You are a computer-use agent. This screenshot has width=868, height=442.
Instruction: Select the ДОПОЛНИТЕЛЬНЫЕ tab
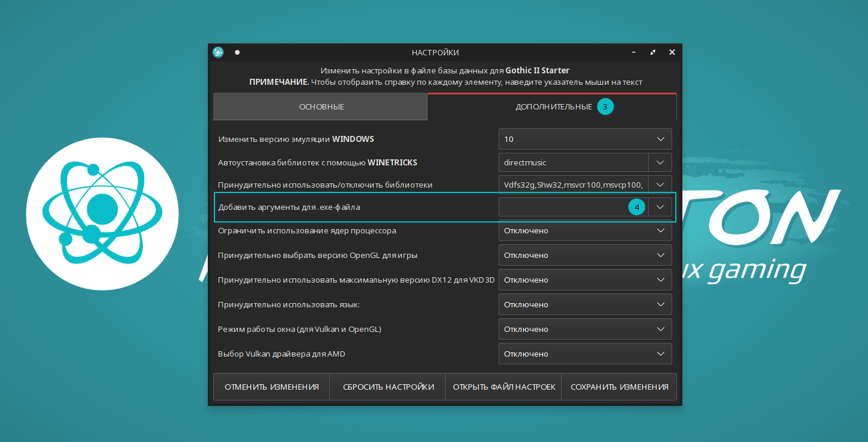[553, 107]
